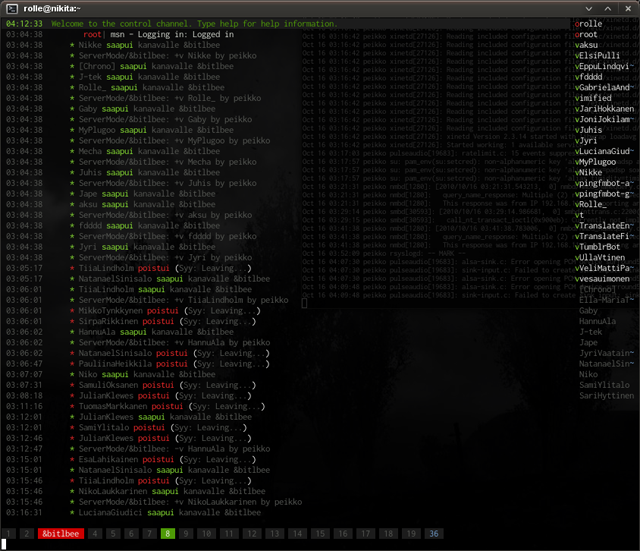
Task: Click LucianaGiudici saapui join message
Action: point(169,512)
